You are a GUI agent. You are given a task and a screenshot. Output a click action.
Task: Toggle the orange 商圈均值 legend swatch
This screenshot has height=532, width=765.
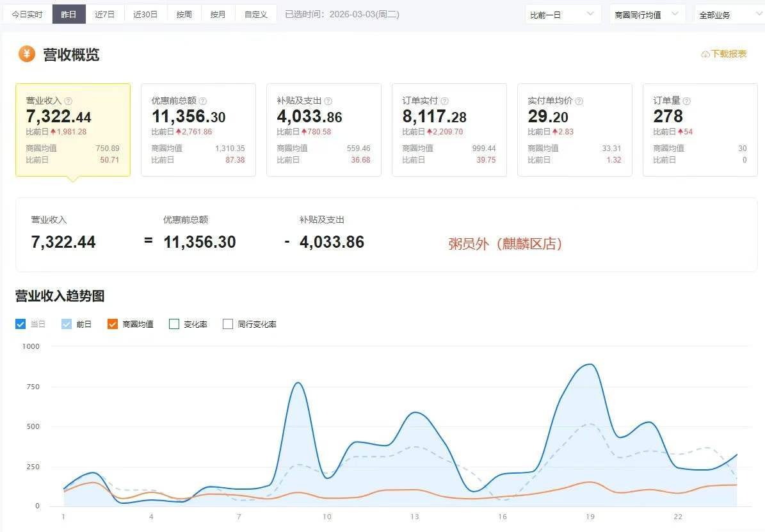click(x=113, y=324)
